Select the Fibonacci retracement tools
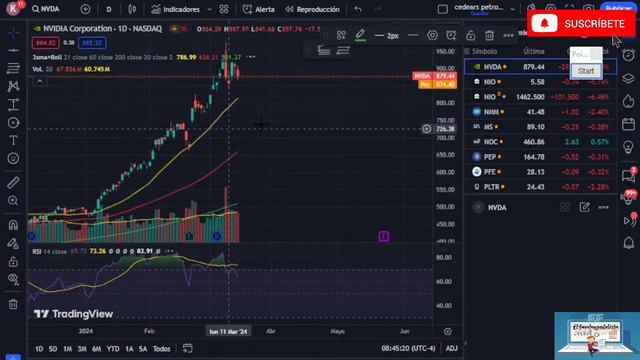640x360 pixels. 13,68
